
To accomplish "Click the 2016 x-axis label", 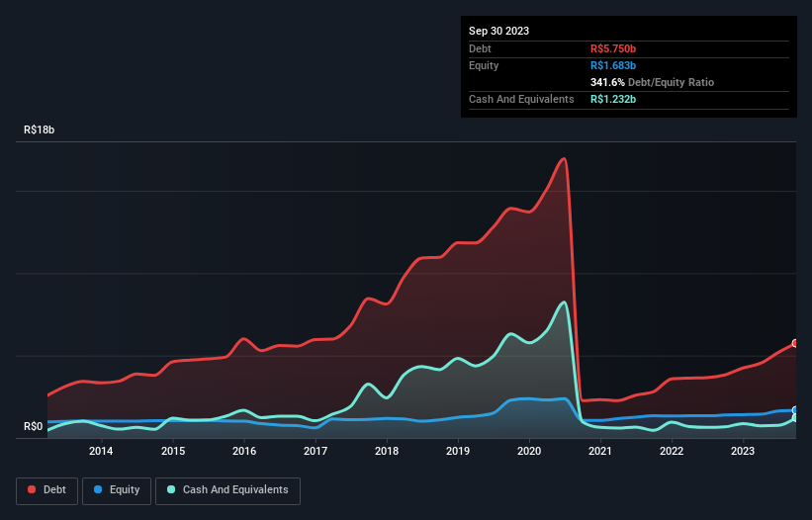I will click(x=244, y=451).
